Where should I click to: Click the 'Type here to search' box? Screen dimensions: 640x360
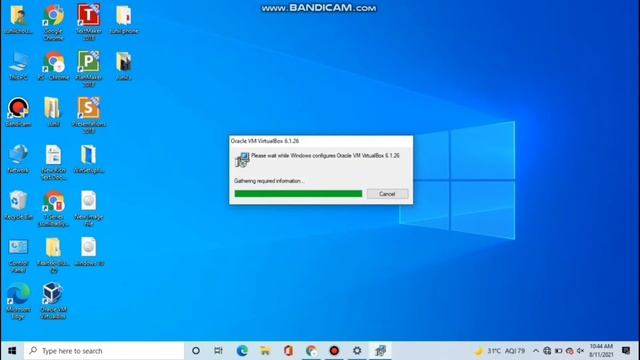point(104,351)
